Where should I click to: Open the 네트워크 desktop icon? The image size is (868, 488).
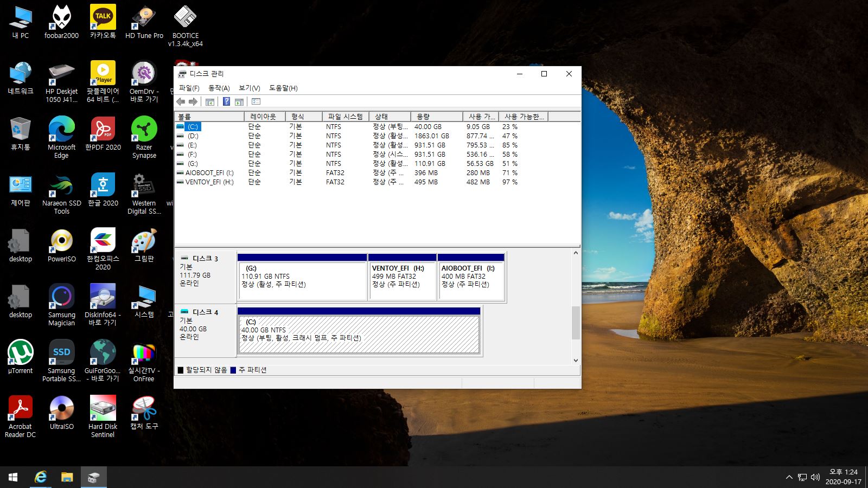[21, 78]
